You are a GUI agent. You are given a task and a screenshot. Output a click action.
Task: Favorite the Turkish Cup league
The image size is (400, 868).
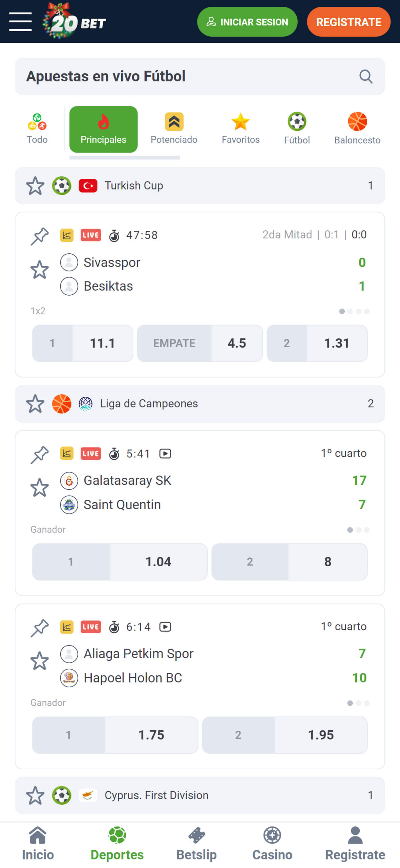tap(35, 185)
